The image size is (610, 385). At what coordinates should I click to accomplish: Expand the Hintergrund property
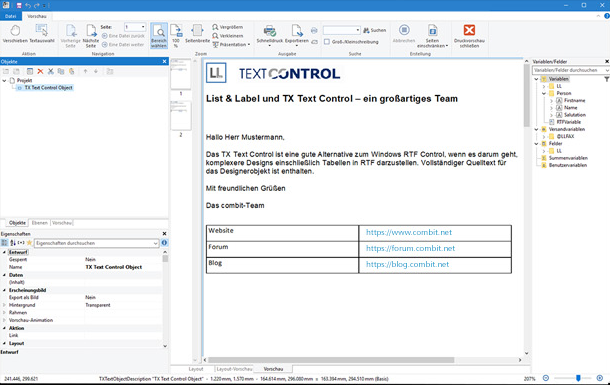click(4, 305)
